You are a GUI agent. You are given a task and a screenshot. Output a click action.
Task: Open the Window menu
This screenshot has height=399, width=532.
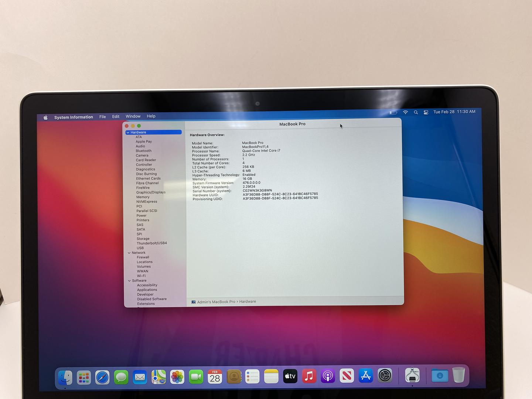(x=133, y=116)
